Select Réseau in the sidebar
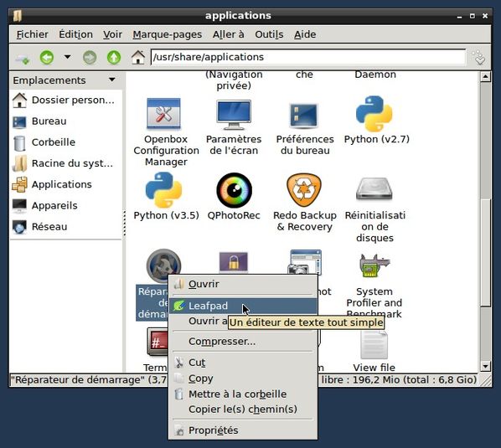501x448 pixels. point(66,227)
